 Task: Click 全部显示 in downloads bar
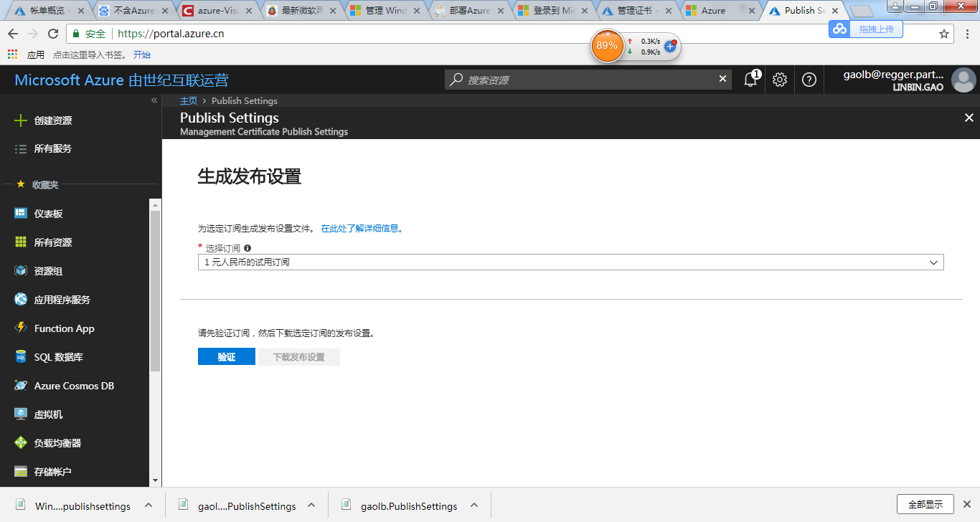tap(925, 504)
